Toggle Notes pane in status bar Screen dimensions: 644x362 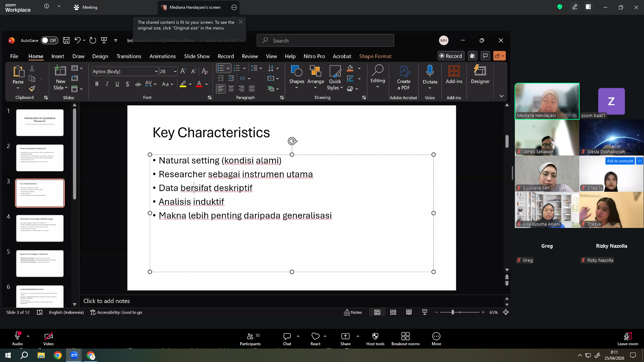(353, 312)
